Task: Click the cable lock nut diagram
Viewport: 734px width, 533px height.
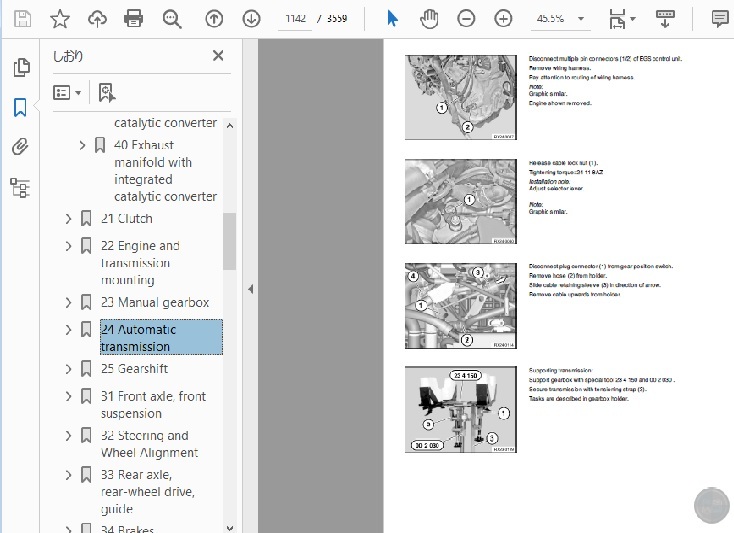Action: coord(461,201)
